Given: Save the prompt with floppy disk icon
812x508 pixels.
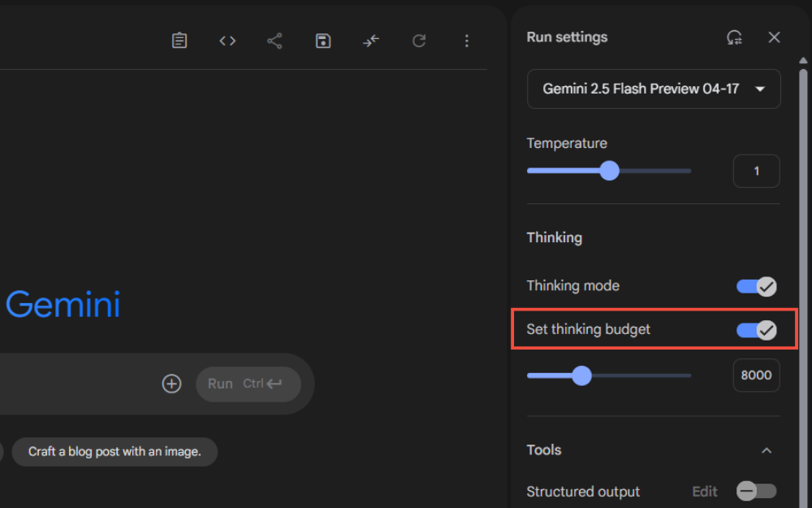Looking at the screenshot, I should 323,41.
